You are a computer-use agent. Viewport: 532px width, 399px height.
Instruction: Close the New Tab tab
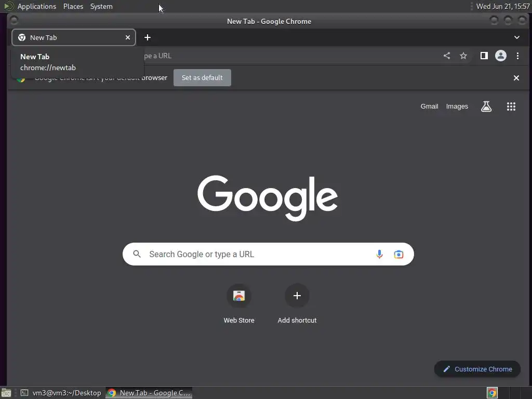click(128, 37)
